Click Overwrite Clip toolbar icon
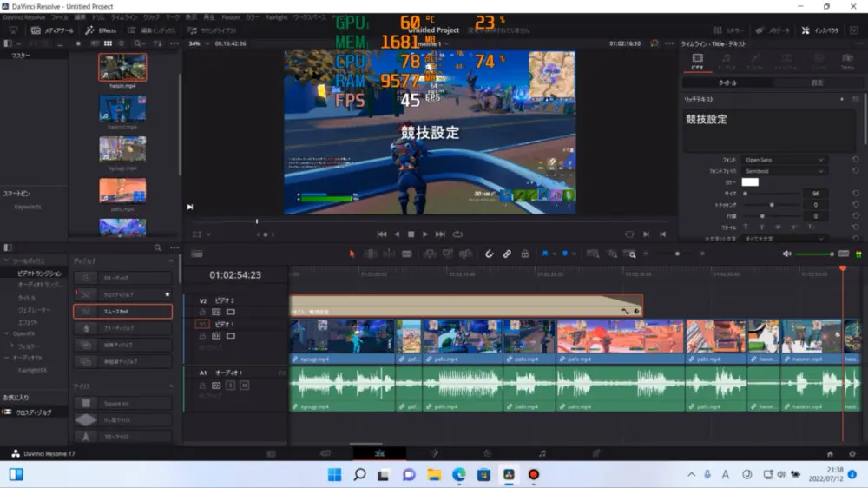868x488 pixels. tap(447, 254)
